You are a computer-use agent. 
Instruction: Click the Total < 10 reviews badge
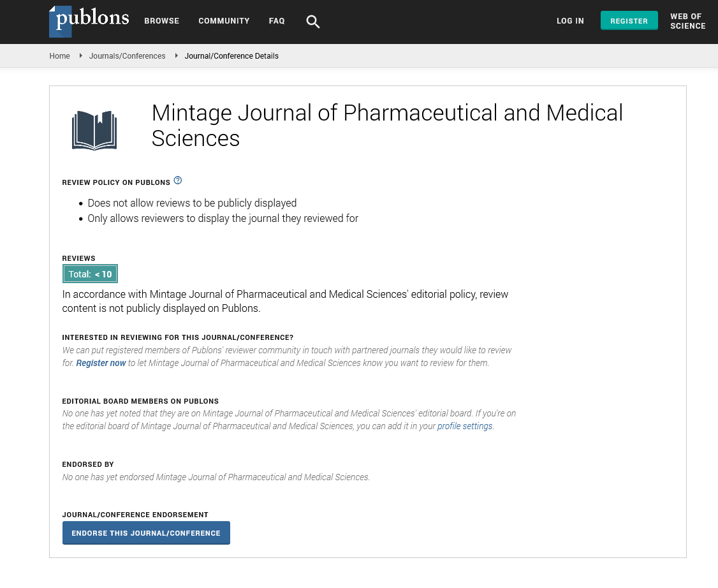(90, 274)
